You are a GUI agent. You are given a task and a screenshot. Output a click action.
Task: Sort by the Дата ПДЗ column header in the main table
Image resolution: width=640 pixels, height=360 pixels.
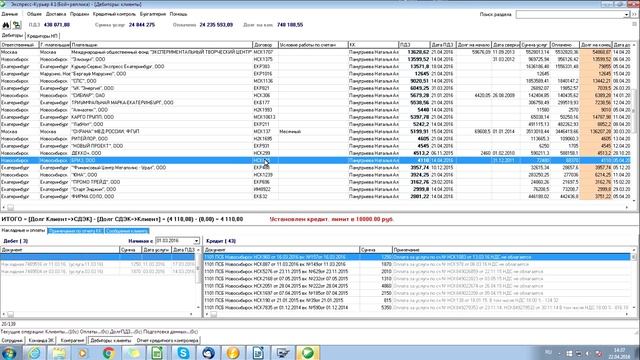tap(443, 44)
